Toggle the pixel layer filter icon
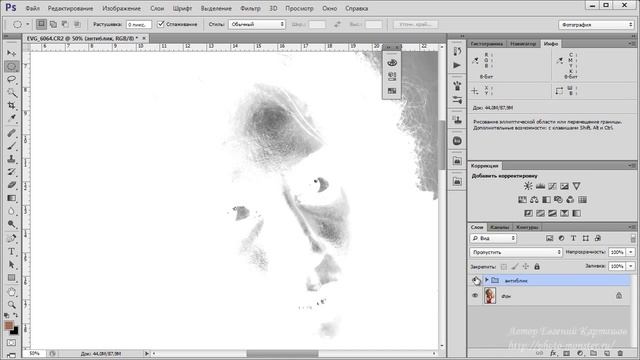The height and width of the screenshot is (360, 640). (549, 238)
